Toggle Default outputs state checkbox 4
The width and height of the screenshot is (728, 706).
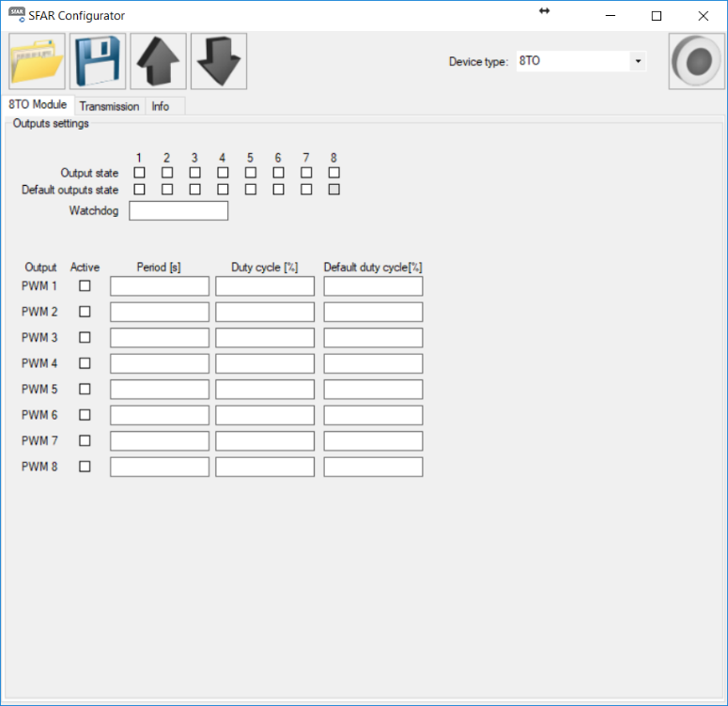[223, 190]
